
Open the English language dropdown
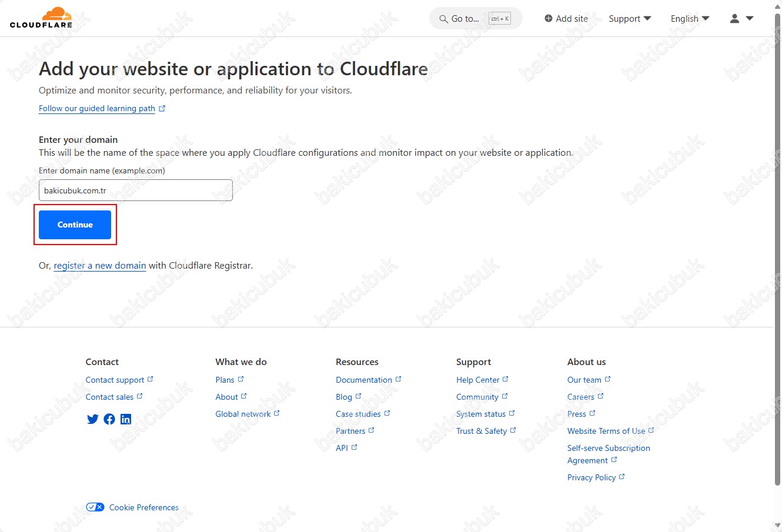[x=690, y=18]
